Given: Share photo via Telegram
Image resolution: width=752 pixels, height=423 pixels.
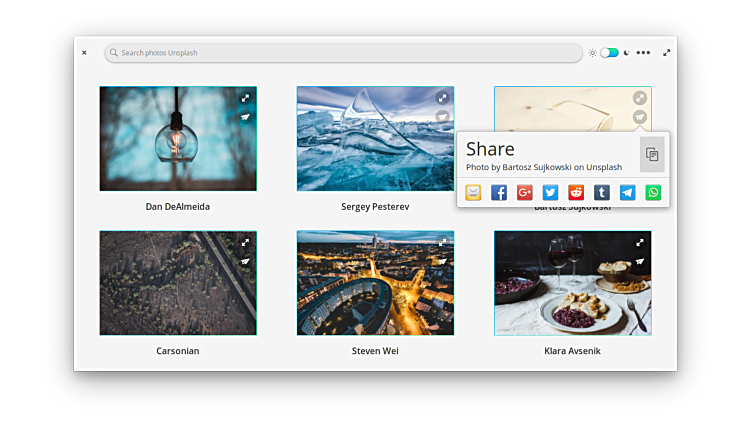Looking at the screenshot, I should (627, 193).
